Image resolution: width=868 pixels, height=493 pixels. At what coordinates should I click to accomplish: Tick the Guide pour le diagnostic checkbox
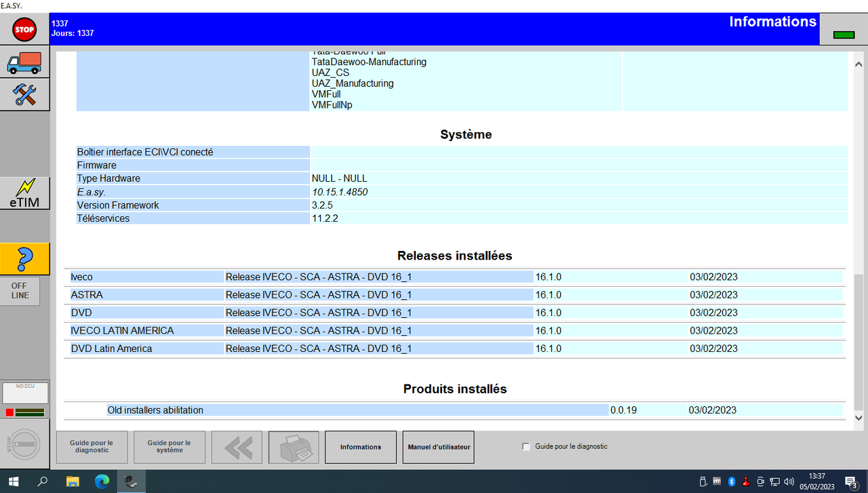click(526, 446)
